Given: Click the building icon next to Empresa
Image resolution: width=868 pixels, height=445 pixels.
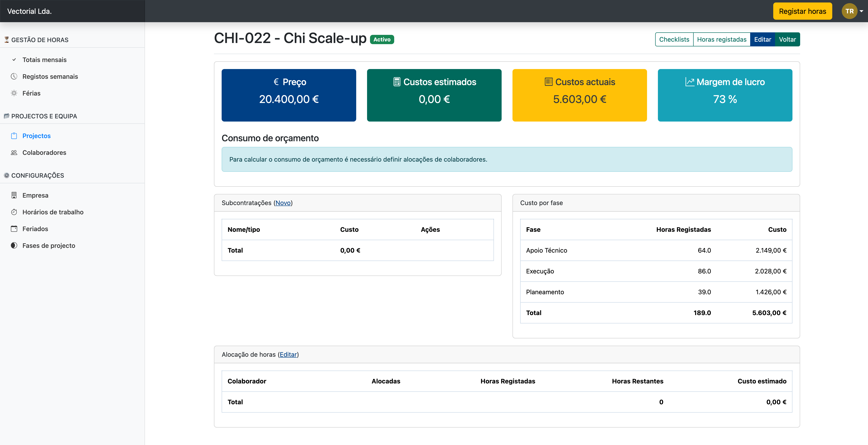Looking at the screenshot, I should (x=14, y=195).
